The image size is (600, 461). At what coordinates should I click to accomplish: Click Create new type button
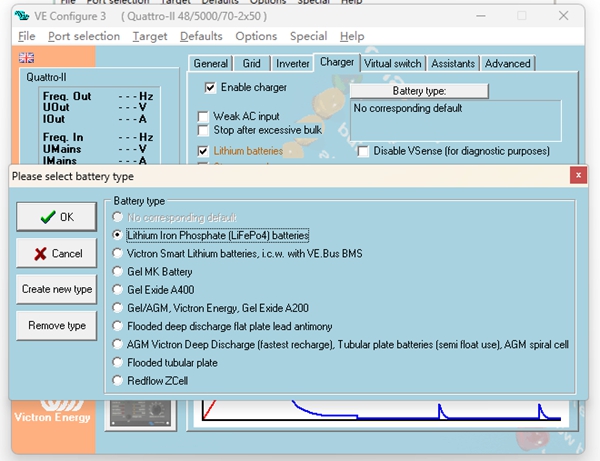click(57, 289)
